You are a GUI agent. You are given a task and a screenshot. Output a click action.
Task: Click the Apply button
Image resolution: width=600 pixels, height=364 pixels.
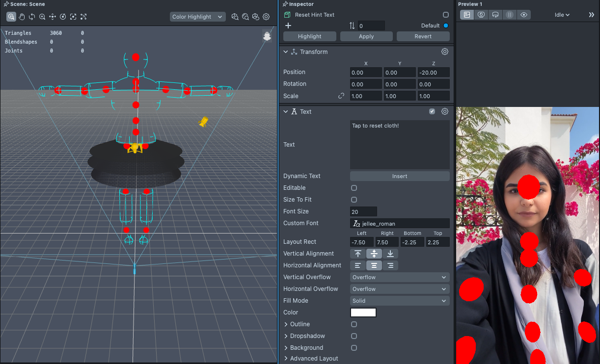pyautogui.click(x=366, y=36)
